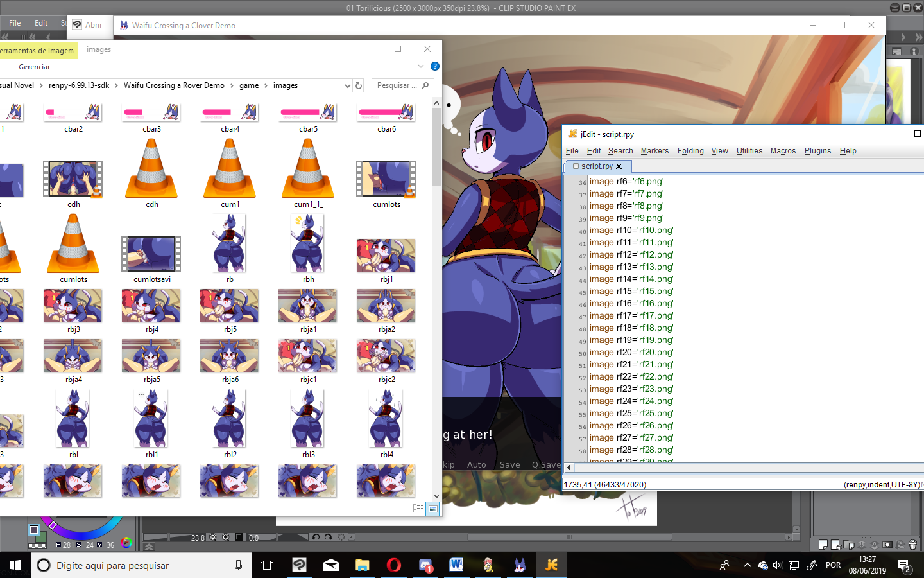The height and width of the screenshot is (578, 924).
Task: Open the jEdit Search menu
Action: pos(620,151)
